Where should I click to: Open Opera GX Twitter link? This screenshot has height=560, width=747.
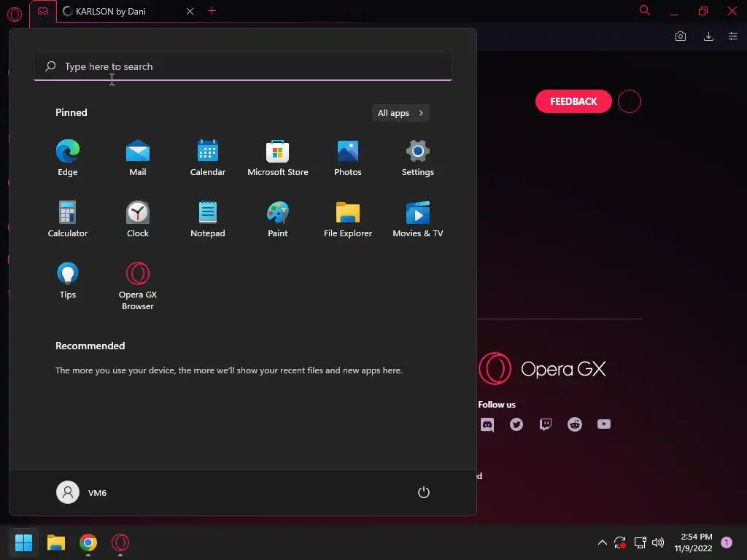coord(516,424)
